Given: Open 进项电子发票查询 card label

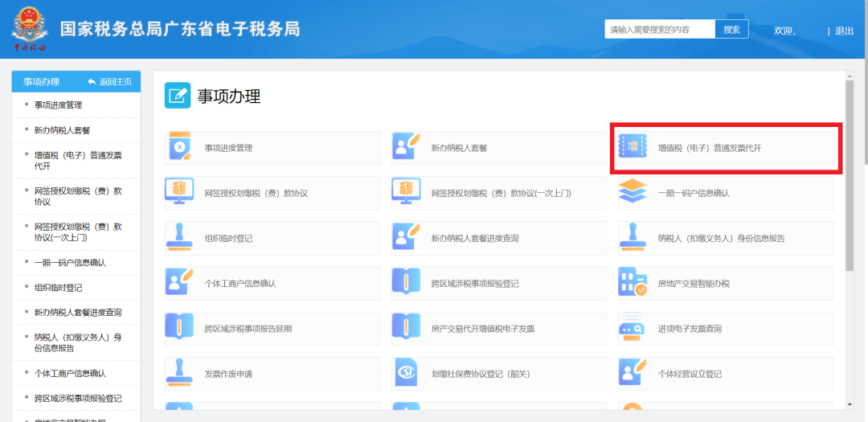Looking at the screenshot, I should (690, 329).
